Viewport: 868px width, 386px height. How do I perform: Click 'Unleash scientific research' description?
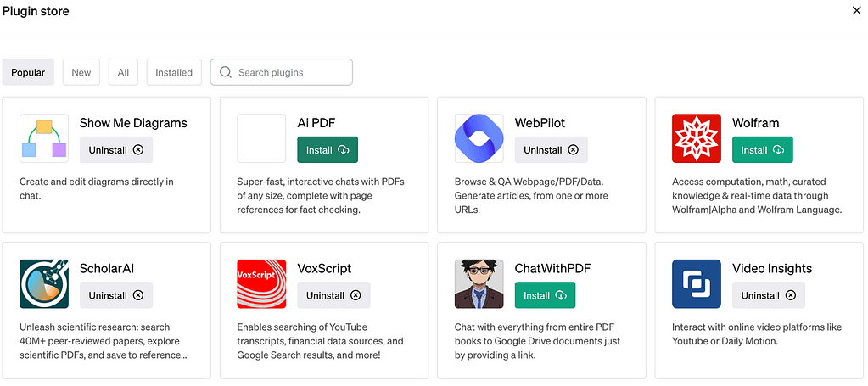(x=103, y=341)
